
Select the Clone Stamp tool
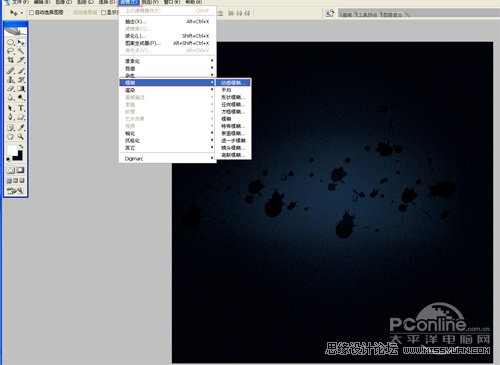click(11, 80)
